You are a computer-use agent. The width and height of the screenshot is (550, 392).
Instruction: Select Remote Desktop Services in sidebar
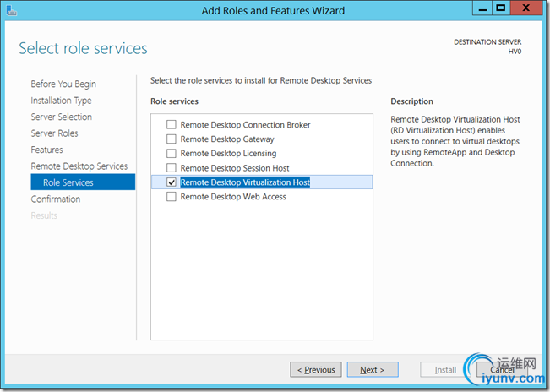click(79, 166)
